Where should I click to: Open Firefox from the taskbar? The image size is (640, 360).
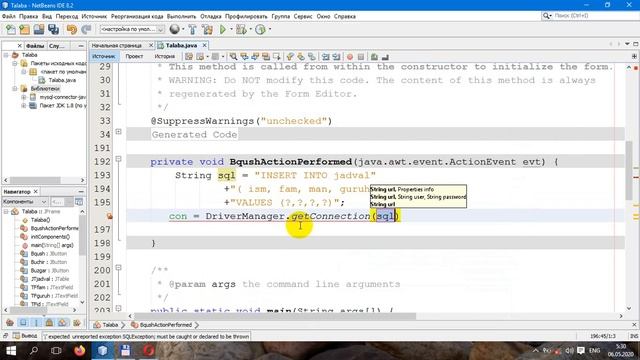[80, 351]
